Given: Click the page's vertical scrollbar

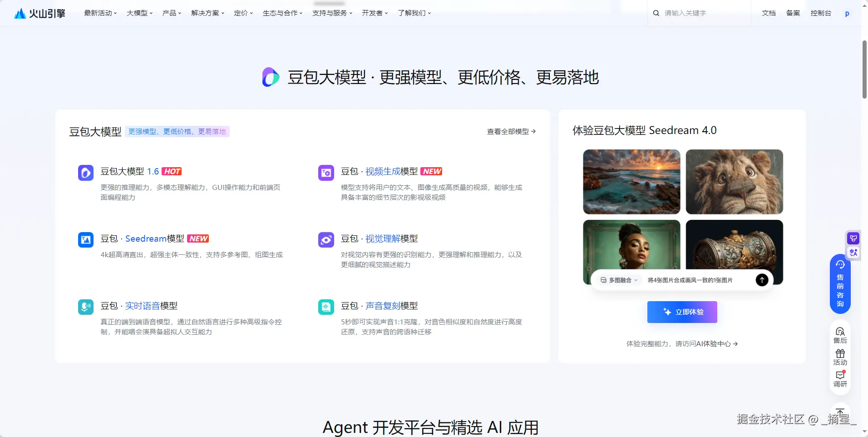Looking at the screenshot, I should click(x=864, y=69).
